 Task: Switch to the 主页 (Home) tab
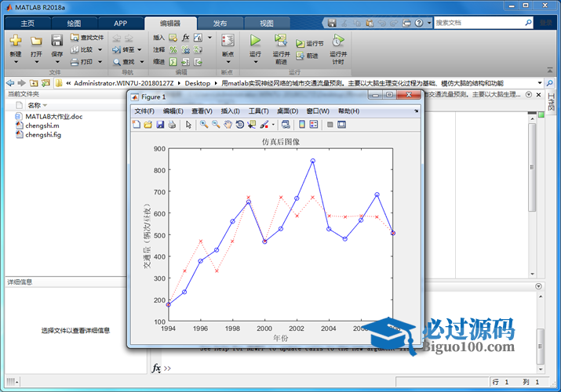point(27,24)
